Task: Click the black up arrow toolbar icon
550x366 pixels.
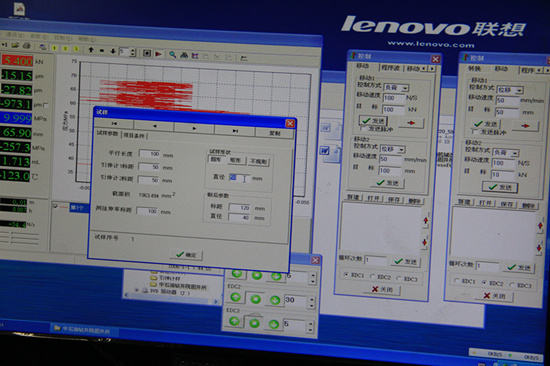Action: (x=91, y=50)
